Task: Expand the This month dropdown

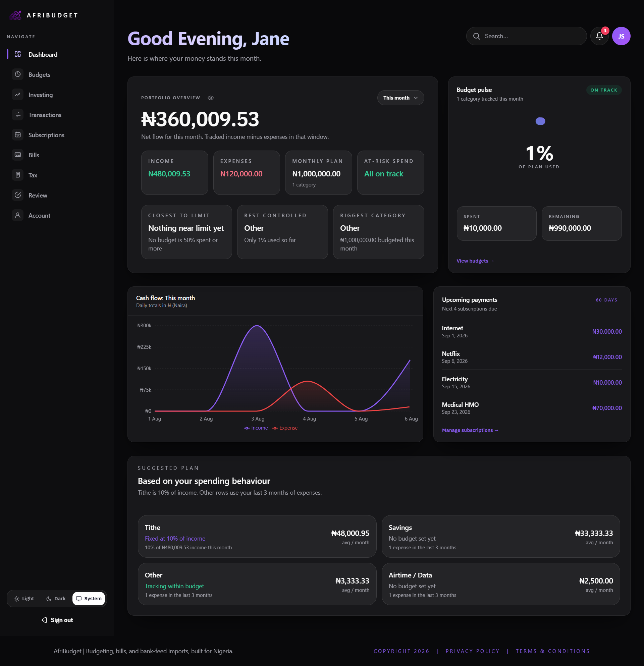Action: click(x=400, y=98)
